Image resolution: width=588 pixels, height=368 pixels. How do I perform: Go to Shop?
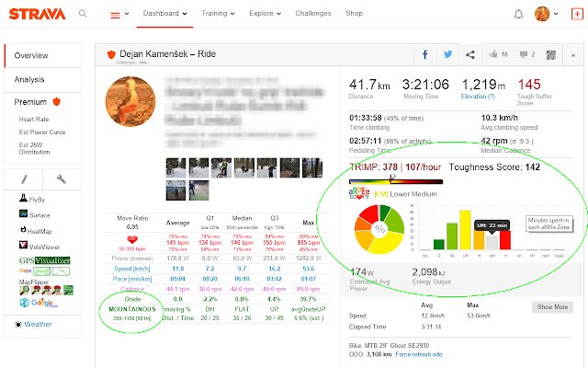[x=354, y=14]
